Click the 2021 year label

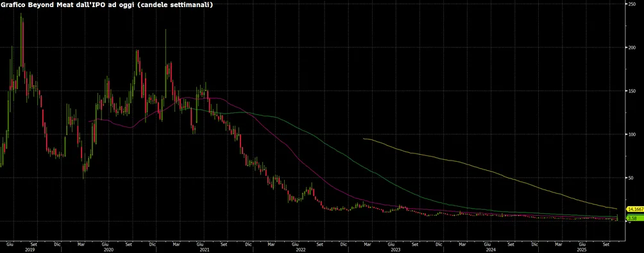coord(205,249)
